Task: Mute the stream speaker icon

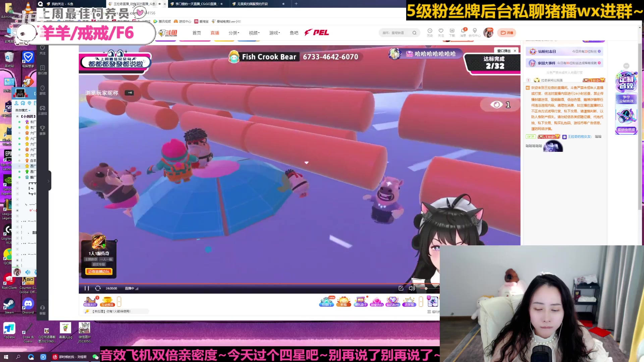Action: coord(412,288)
